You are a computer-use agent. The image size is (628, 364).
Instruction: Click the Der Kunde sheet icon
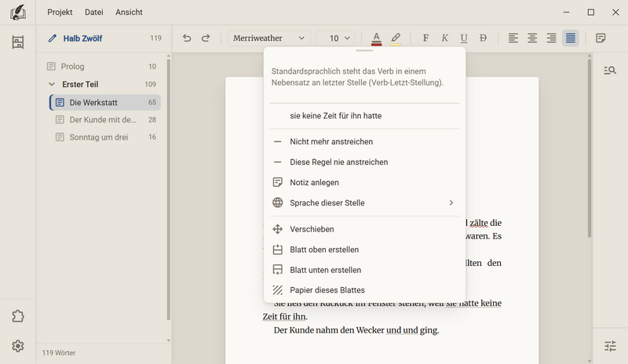coord(60,120)
